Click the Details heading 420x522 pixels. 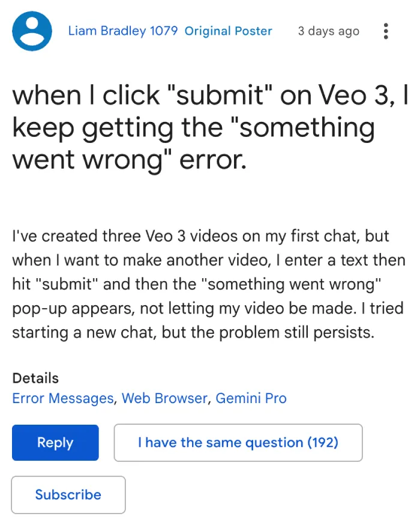(35, 378)
